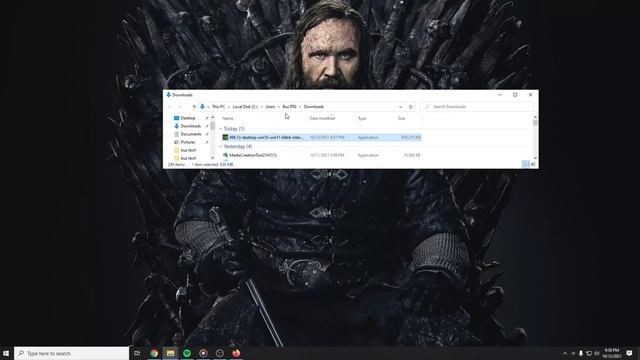Open the taskbar clock and date
The image size is (640, 360).
pos(612,353)
